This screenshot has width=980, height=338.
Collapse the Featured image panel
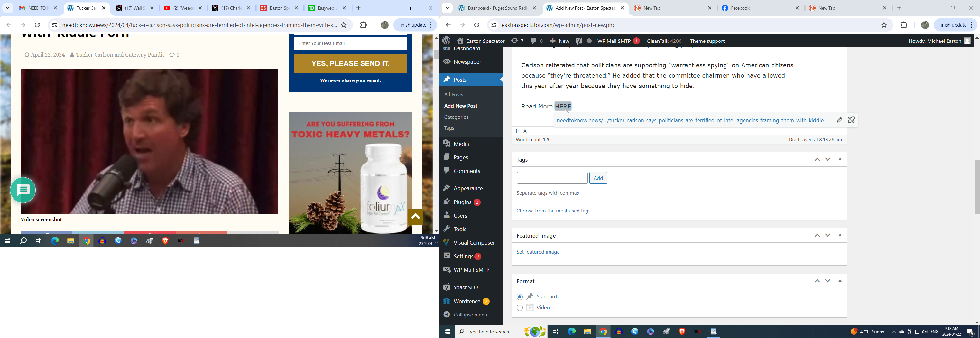(840, 235)
